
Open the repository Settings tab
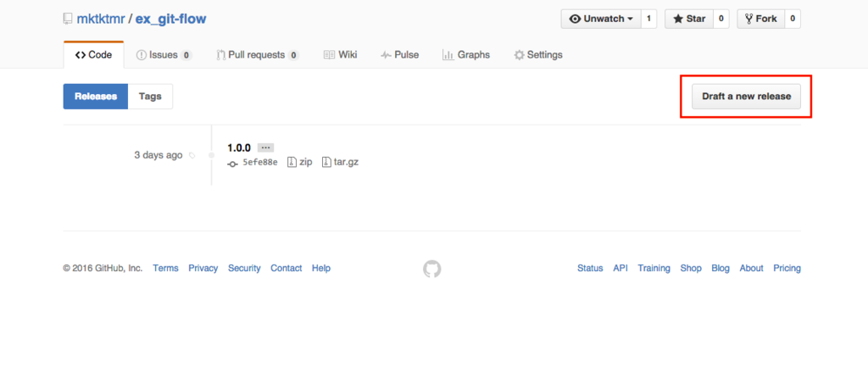(x=538, y=55)
